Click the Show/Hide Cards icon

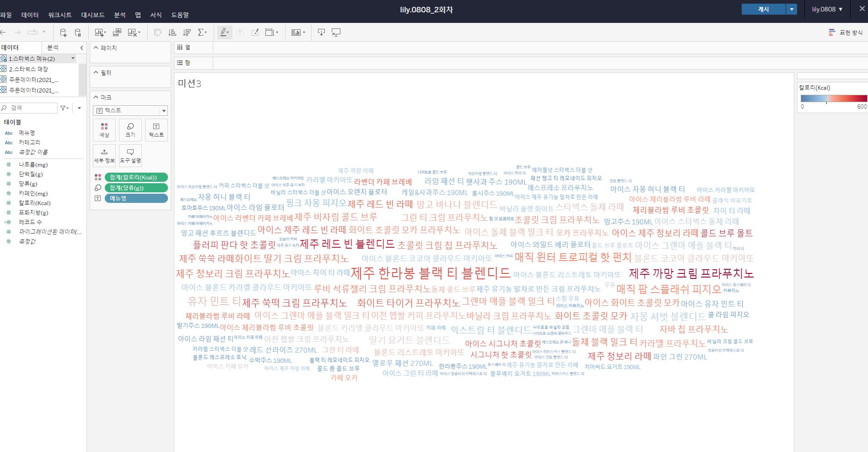[298, 33]
